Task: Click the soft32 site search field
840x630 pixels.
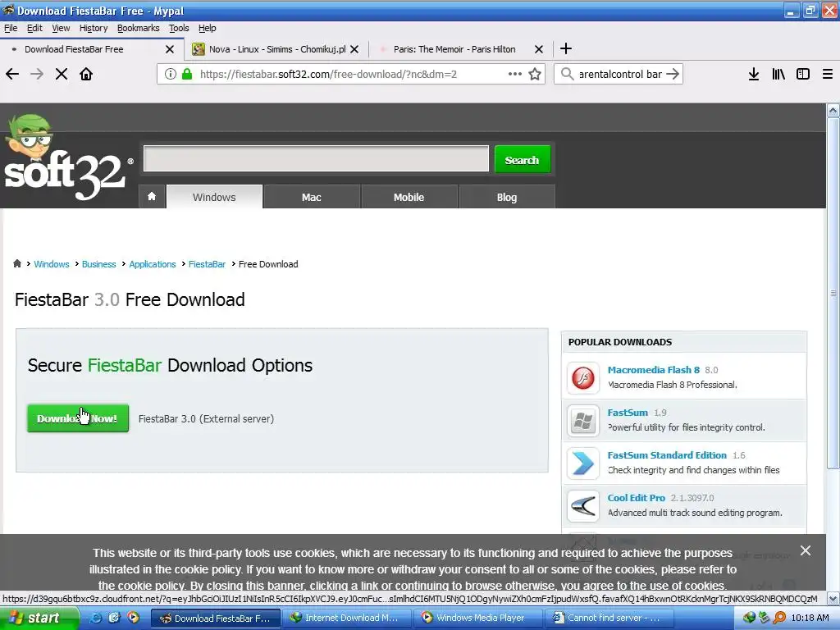Action: tap(316, 158)
